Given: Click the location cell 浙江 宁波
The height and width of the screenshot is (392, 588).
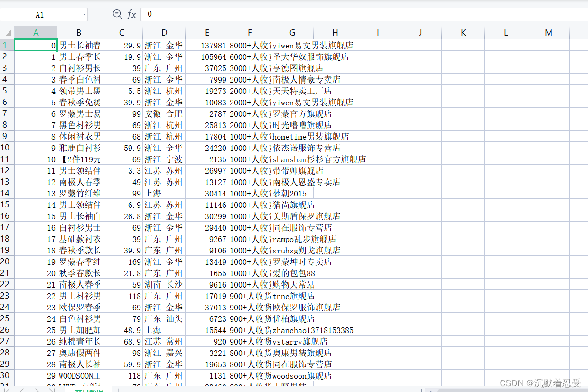Looking at the screenshot, I should [164, 159].
